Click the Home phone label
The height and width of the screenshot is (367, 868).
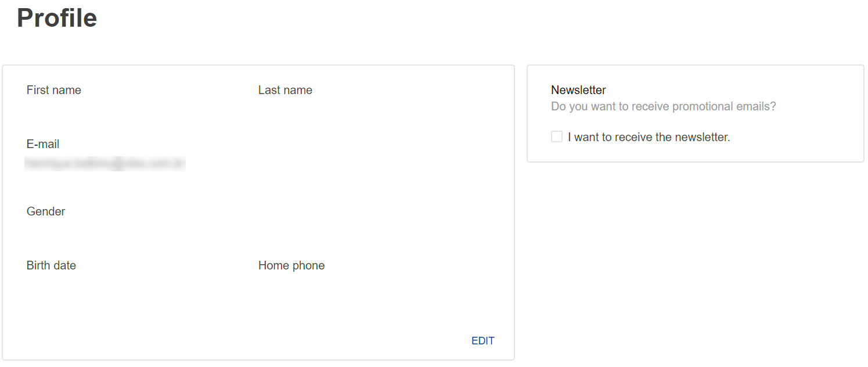(291, 265)
